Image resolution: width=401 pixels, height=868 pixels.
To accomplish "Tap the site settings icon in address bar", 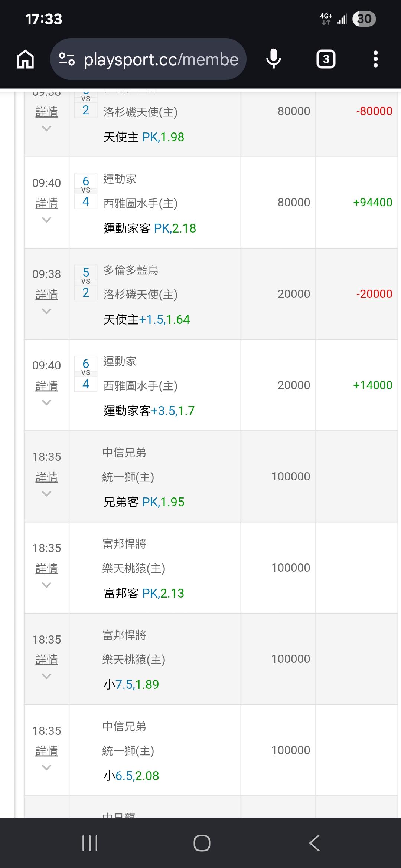I will (x=67, y=59).
